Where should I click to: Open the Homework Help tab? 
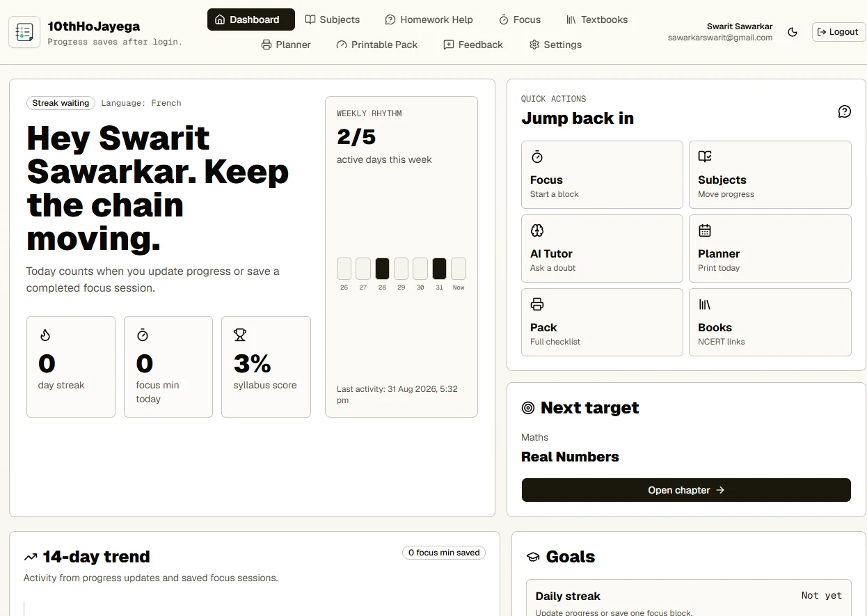coord(429,19)
